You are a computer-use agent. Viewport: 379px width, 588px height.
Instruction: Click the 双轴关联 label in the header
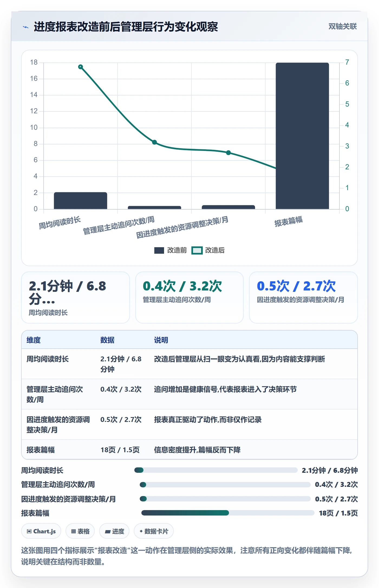[342, 27]
